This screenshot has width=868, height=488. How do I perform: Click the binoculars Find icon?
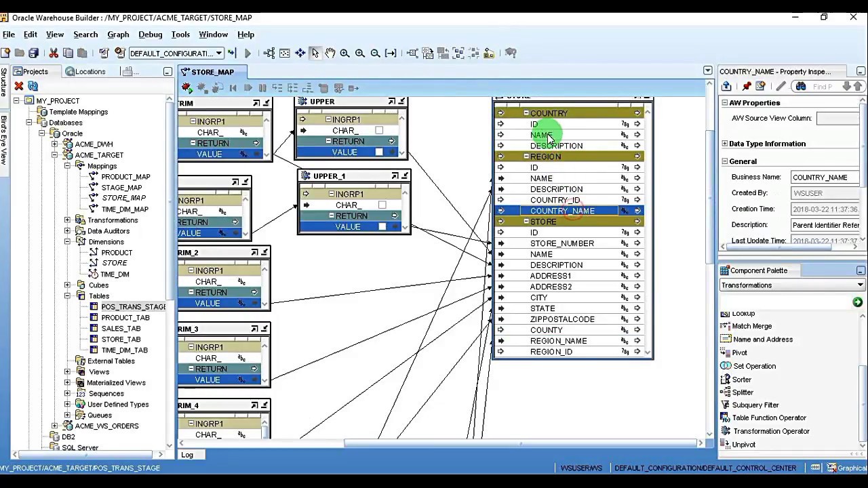tap(801, 86)
